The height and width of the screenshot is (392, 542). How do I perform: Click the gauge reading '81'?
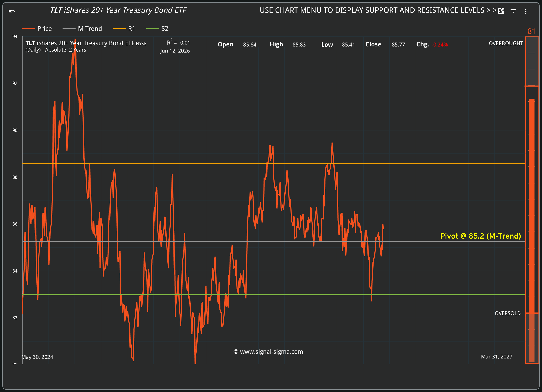coord(531,31)
